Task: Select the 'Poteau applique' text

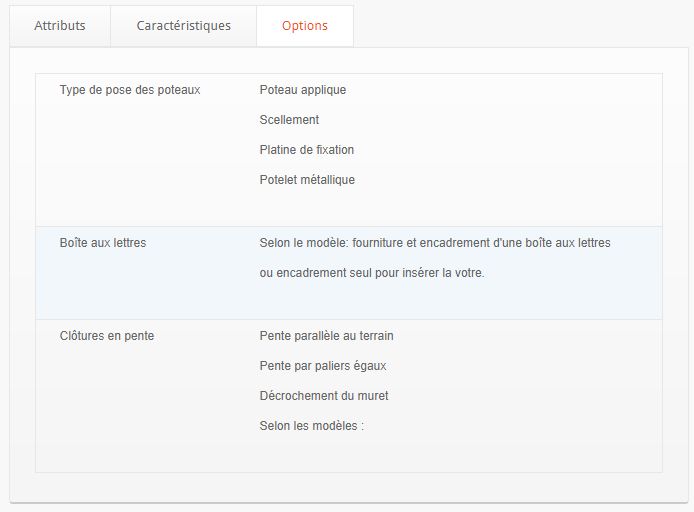Action: coord(302,90)
